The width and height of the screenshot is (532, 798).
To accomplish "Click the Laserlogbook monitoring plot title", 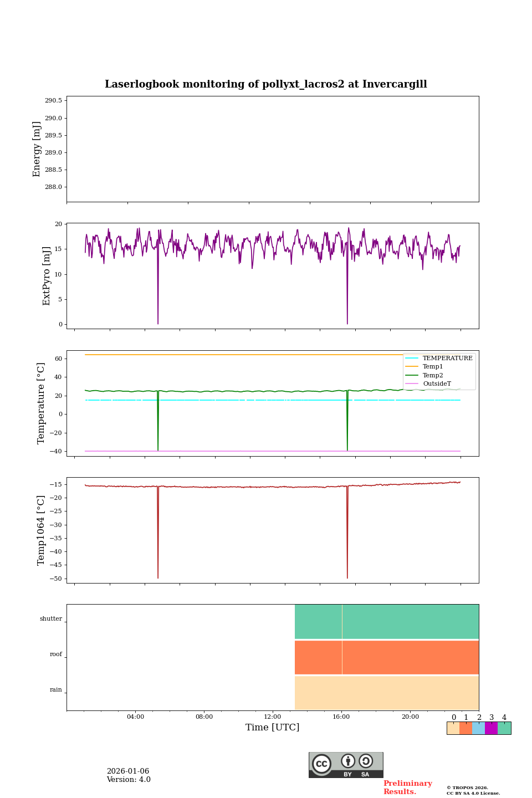I will (x=266, y=84).
